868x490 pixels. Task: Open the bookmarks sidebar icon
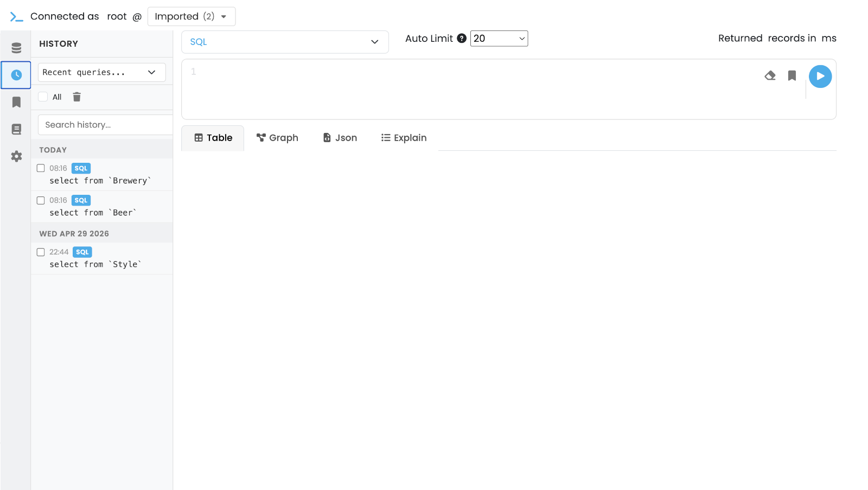pos(16,102)
